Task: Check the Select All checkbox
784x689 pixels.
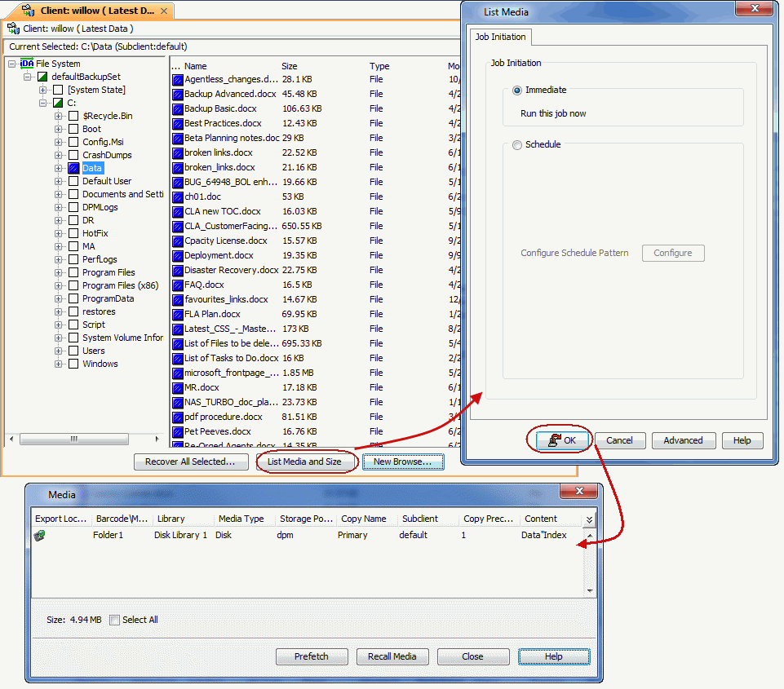Action: click(x=114, y=620)
